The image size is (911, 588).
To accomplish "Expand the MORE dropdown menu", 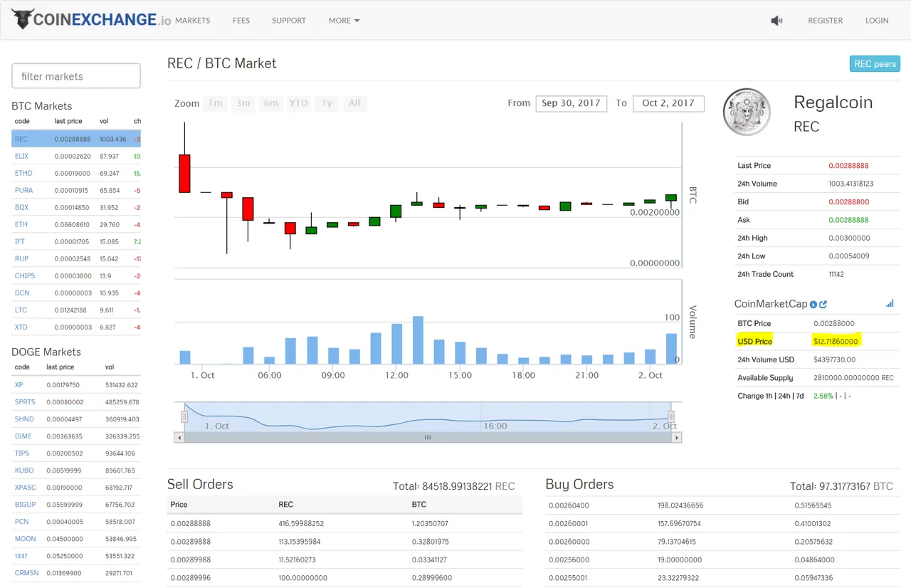I will tap(344, 21).
